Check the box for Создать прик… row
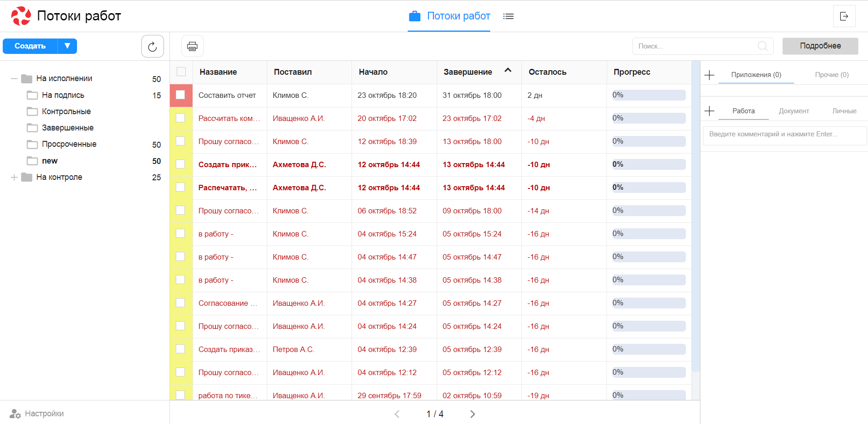This screenshot has width=868, height=424. click(180, 164)
